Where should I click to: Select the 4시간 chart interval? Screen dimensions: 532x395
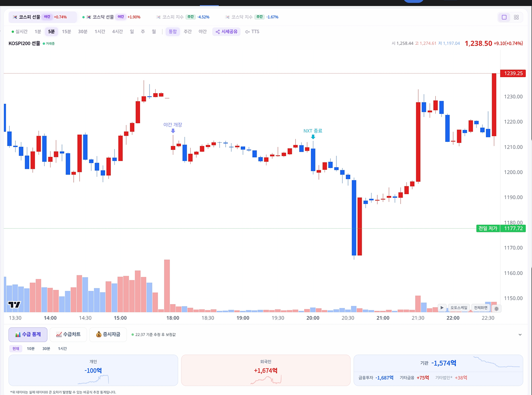pyautogui.click(x=117, y=31)
